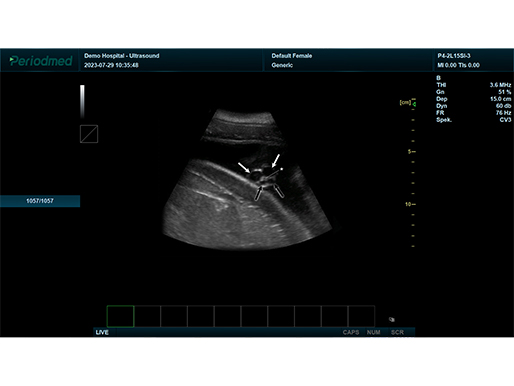Image resolution: width=514 pixels, height=386 pixels.
Task: Toggle the CAPS indicator in status bar
Action: click(x=351, y=332)
